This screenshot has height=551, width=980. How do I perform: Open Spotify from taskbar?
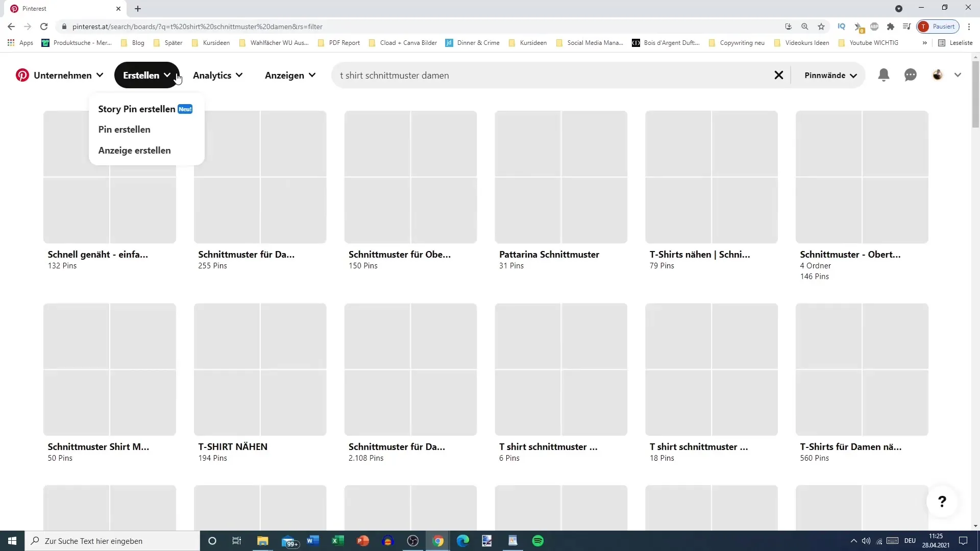(x=538, y=541)
